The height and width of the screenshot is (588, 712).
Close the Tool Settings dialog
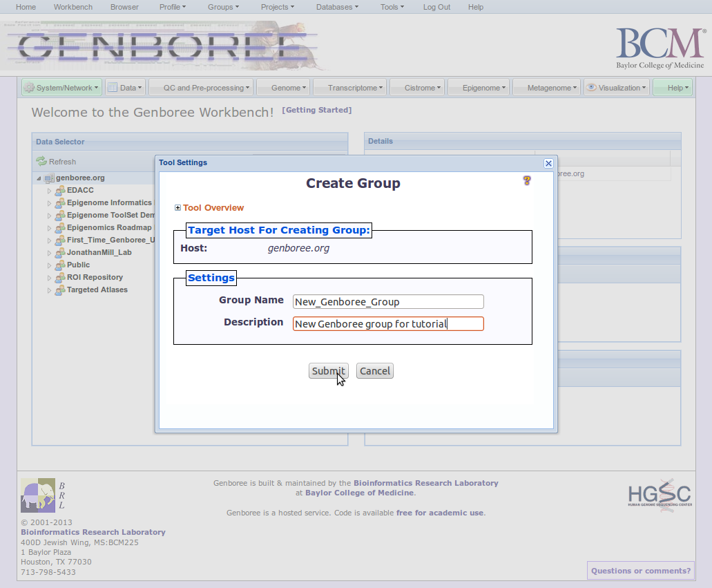548,163
